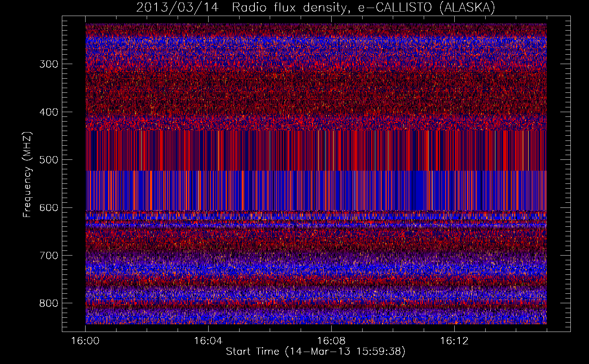Click the 500 frequency tick label

(x=49, y=160)
